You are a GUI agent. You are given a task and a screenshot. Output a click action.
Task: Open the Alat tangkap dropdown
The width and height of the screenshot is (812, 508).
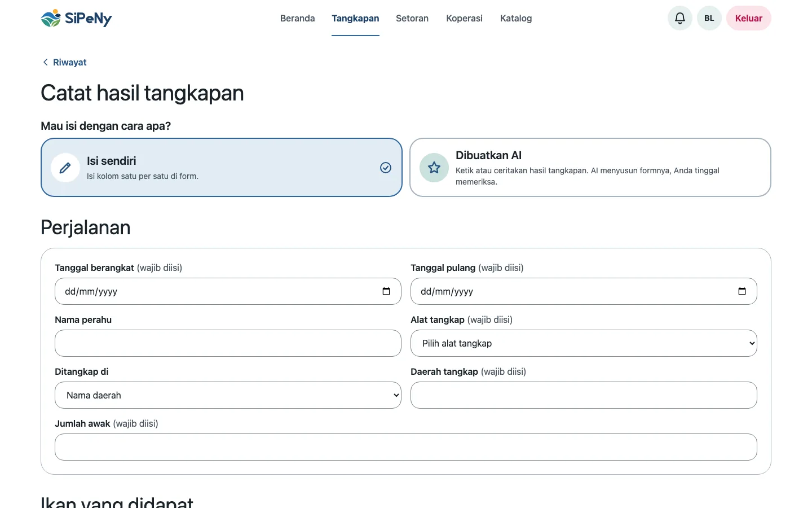click(584, 343)
